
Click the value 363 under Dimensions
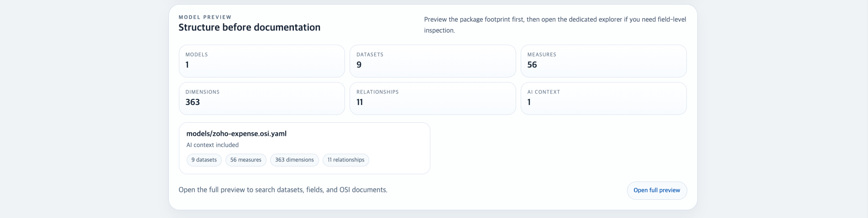coord(193,102)
